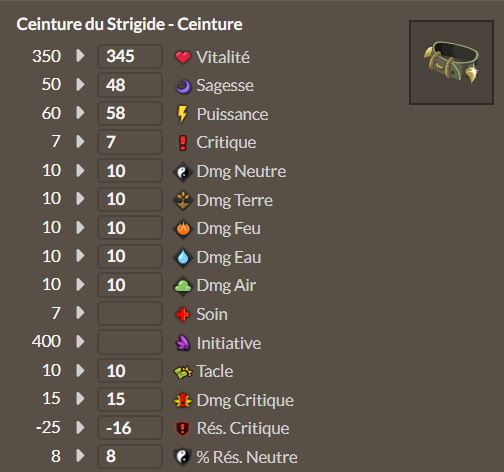Image resolution: width=504 pixels, height=472 pixels.
Task: Click the Critique red exclamation icon
Action: pyautogui.click(x=183, y=143)
